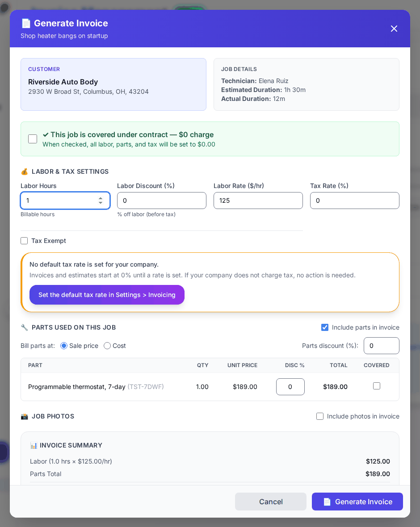The width and height of the screenshot is (420, 527).
Task: Click the COVERED column header
Action: coord(377,365)
